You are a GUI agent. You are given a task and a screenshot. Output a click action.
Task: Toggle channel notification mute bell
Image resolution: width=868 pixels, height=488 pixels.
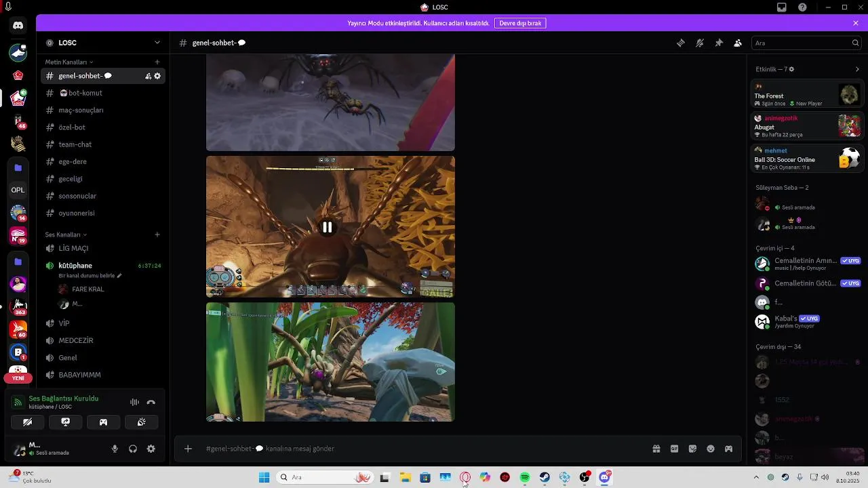pyautogui.click(x=700, y=43)
